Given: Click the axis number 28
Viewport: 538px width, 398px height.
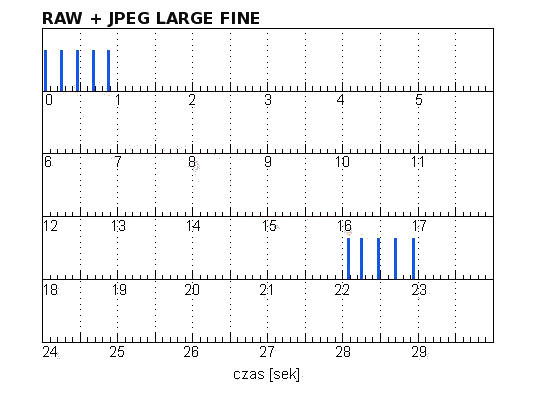Looking at the screenshot, I should pos(343,352).
